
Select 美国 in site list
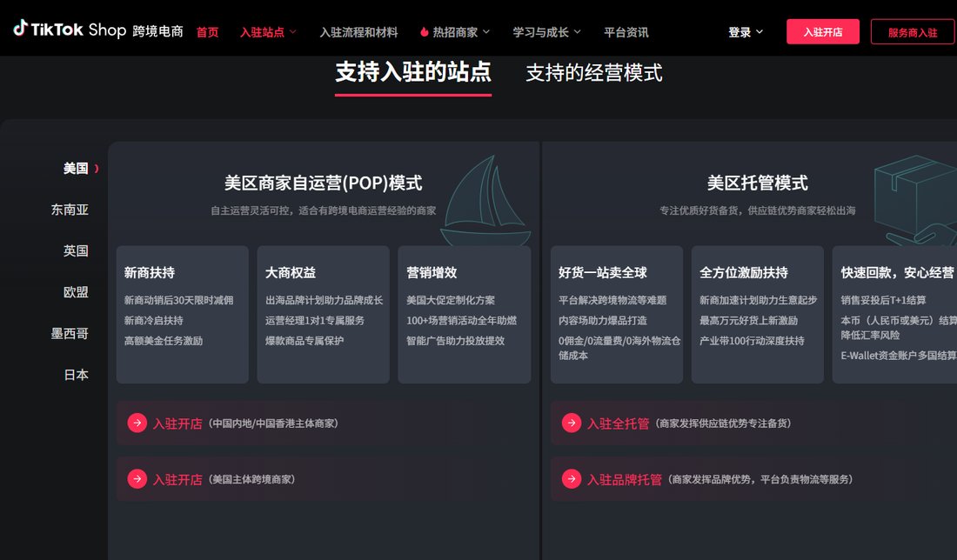76,169
